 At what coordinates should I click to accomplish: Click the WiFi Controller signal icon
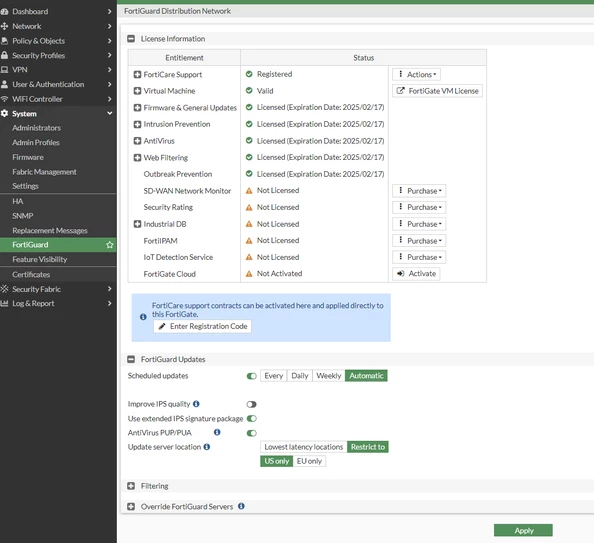(4, 99)
